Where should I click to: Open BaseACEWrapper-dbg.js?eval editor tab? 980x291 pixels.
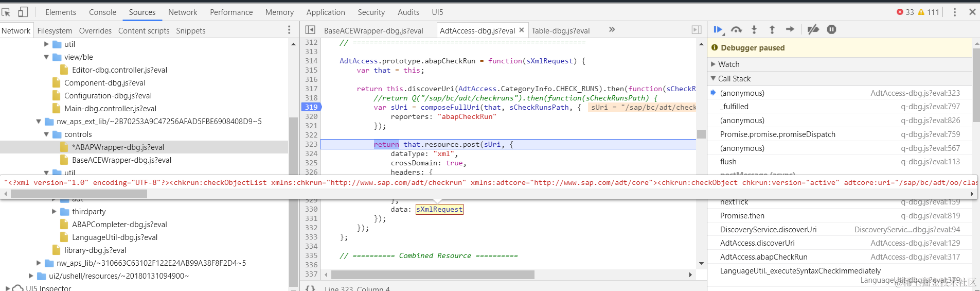coord(373,30)
